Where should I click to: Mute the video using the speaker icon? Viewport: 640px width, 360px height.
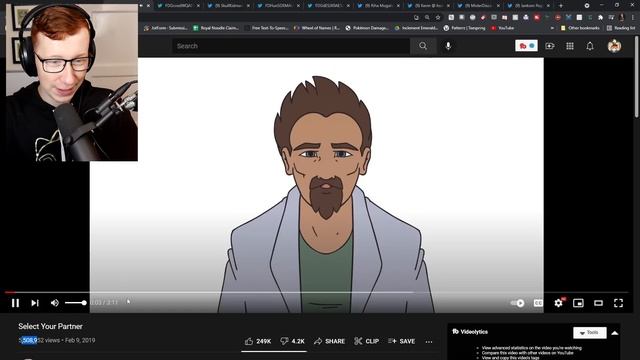pyautogui.click(x=54, y=303)
